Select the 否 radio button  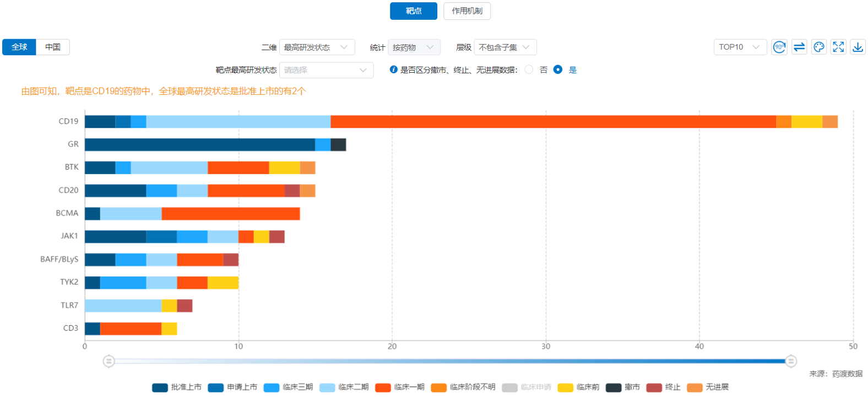point(529,69)
